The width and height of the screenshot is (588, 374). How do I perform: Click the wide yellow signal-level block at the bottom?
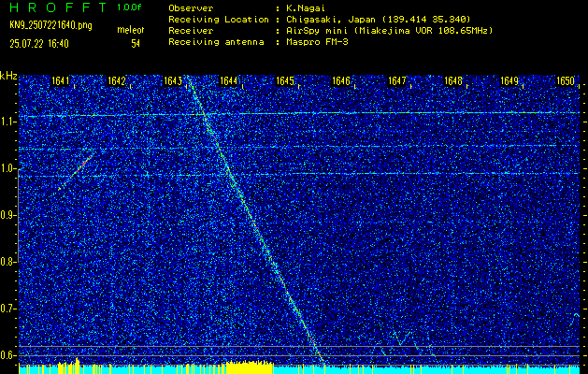pyautogui.click(x=249, y=367)
